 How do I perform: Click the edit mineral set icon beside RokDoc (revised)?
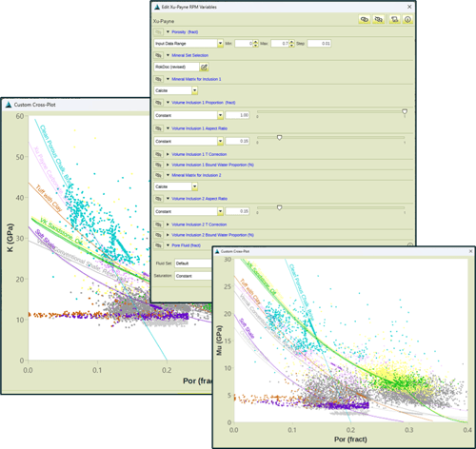point(204,67)
